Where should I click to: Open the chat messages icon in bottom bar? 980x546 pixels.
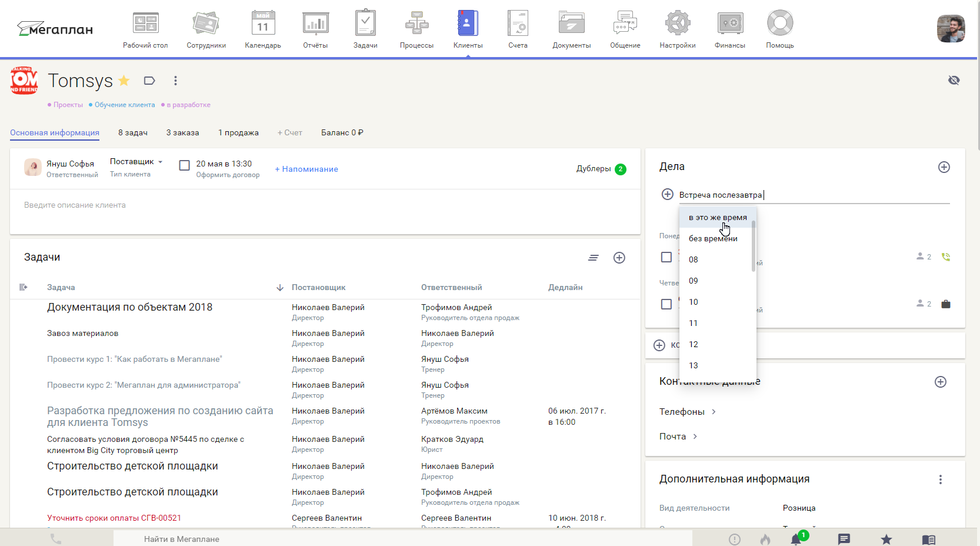[x=844, y=539]
